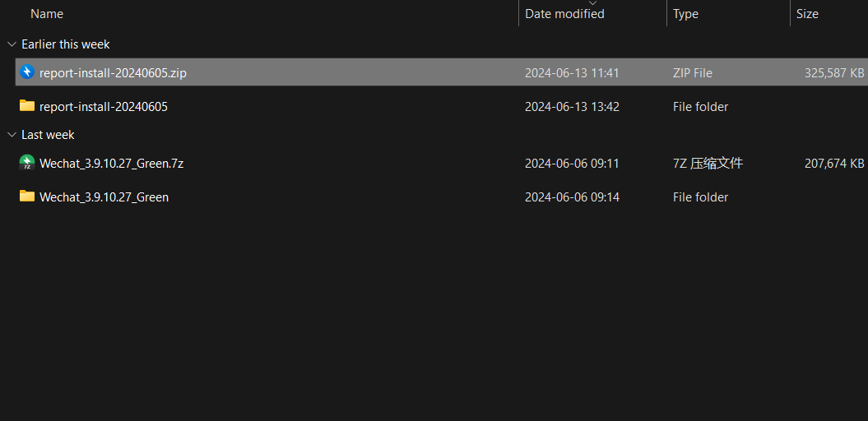
Task: Sort files by the Type column header
Action: point(685,14)
